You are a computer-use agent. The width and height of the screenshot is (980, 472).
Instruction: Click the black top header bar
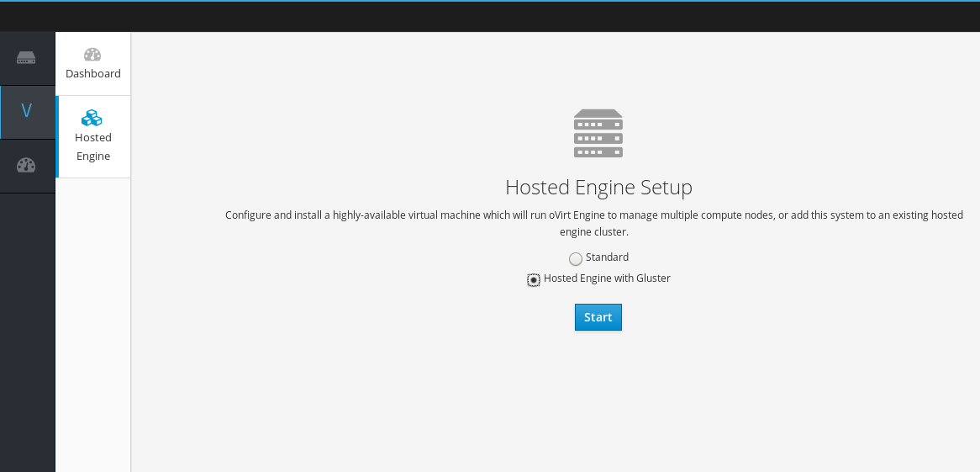point(490,17)
